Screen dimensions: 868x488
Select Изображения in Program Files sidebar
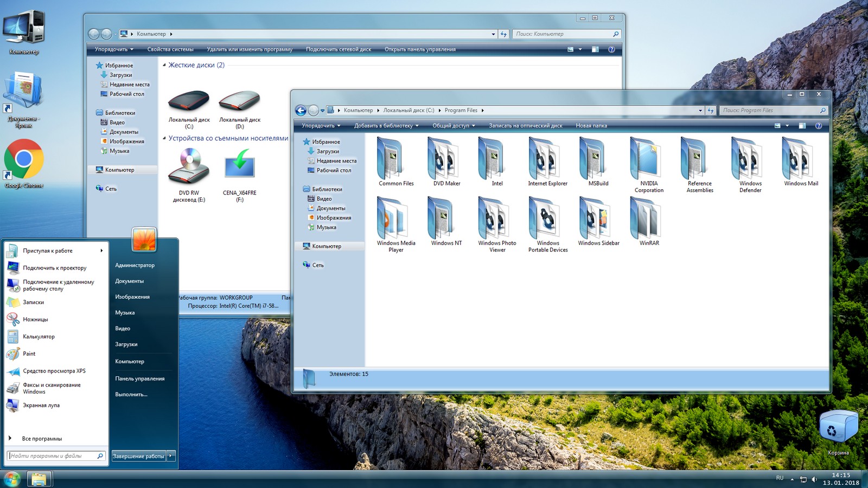334,218
